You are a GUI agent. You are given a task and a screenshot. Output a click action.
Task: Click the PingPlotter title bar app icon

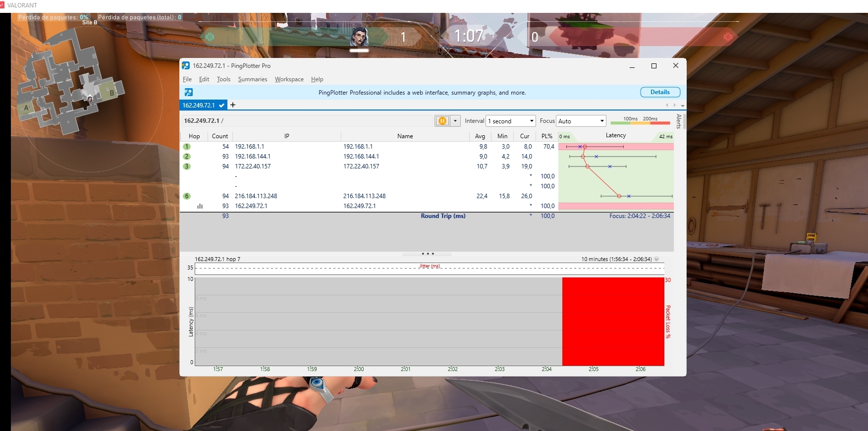coord(186,65)
